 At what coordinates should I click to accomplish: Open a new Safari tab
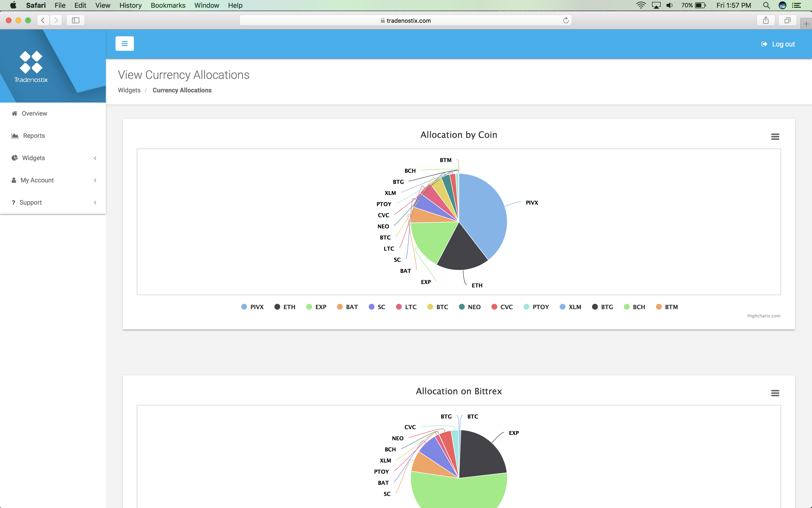(806, 24)
